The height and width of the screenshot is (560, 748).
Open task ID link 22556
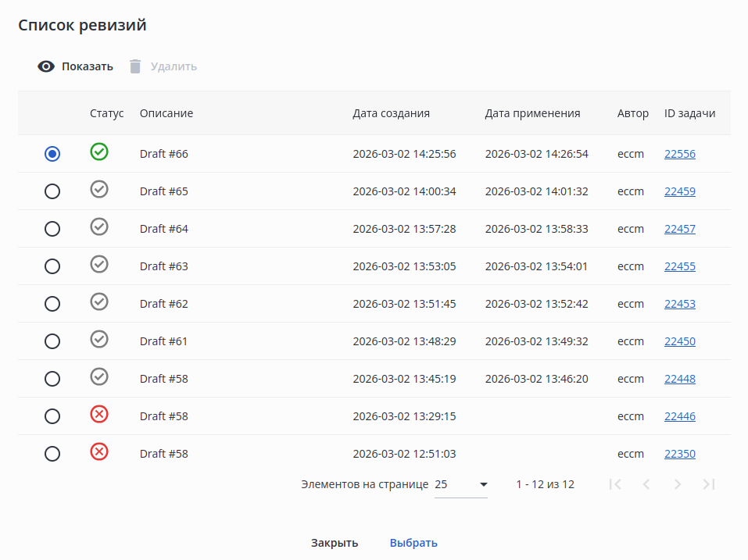pos(680,154)
